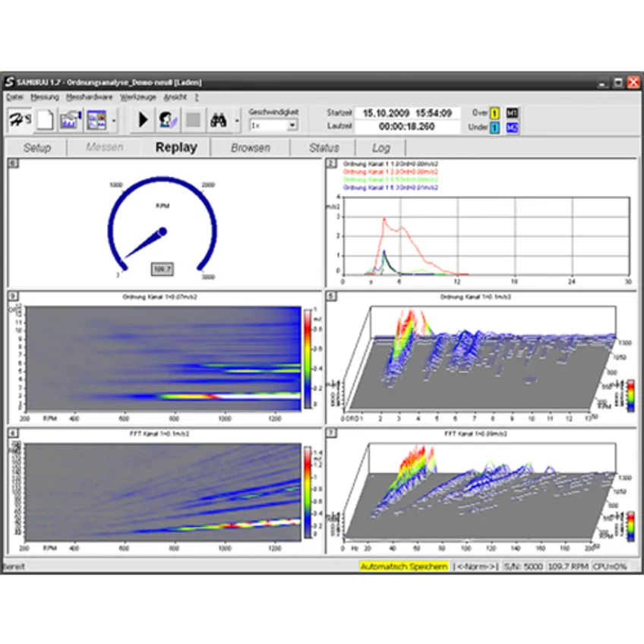Click the CPU=0% status bar entry
Image resolution: width=644 pixels, height=644 pixels.
[610, 567]
